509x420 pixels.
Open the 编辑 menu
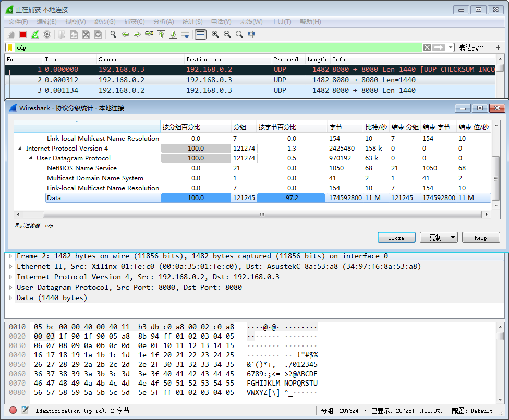click(x=46, y=22)
